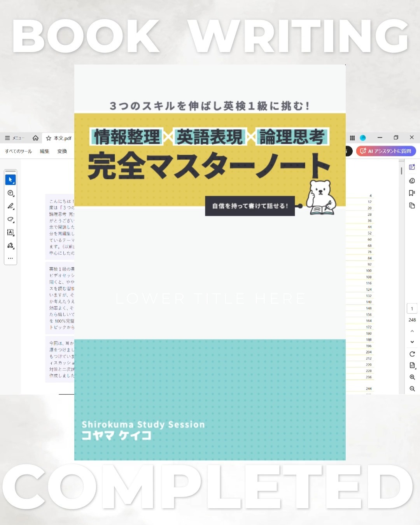This screenshot has height=525, width=420.
Task: Expand the page fit view options
Action: (411, 365)
